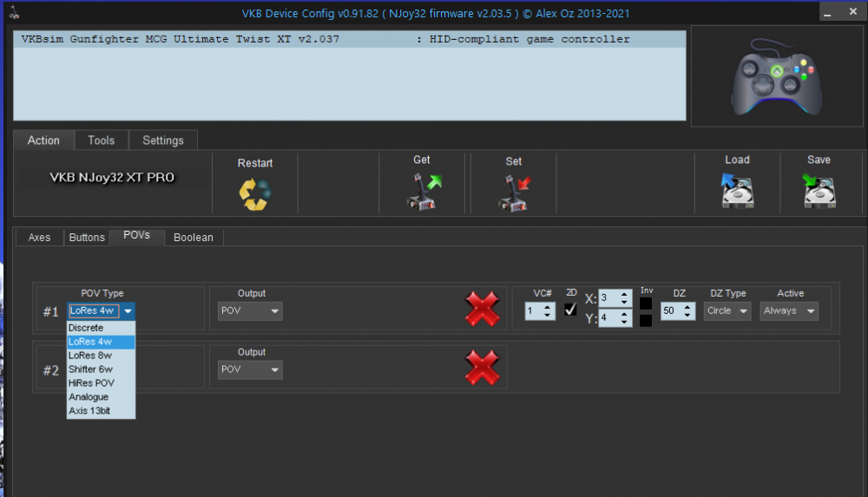868x497 pixels.
Task: Click the red X for POV #1
Action: point(482,308)
